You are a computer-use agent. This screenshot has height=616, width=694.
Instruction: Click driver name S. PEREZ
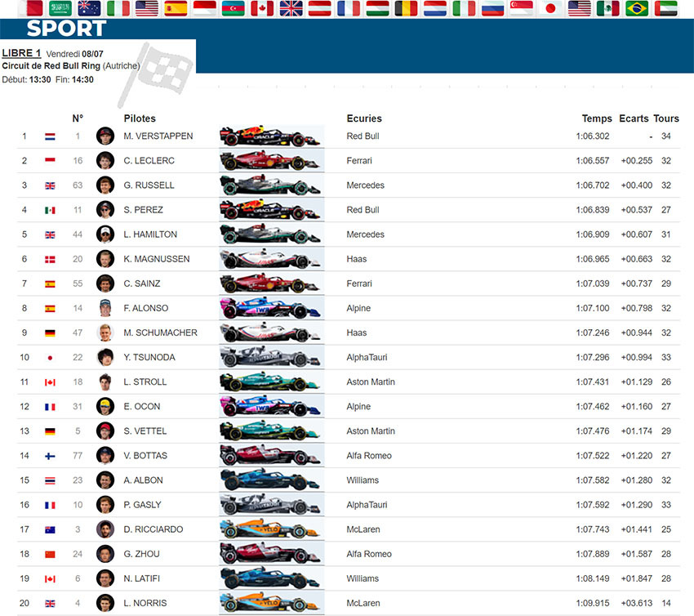[144, 210]
